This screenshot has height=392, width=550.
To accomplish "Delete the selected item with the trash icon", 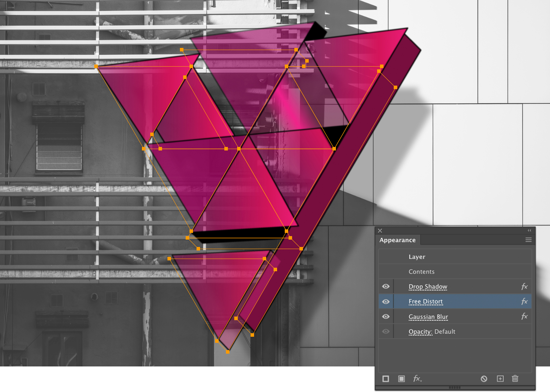I will [x=515, y=379].
